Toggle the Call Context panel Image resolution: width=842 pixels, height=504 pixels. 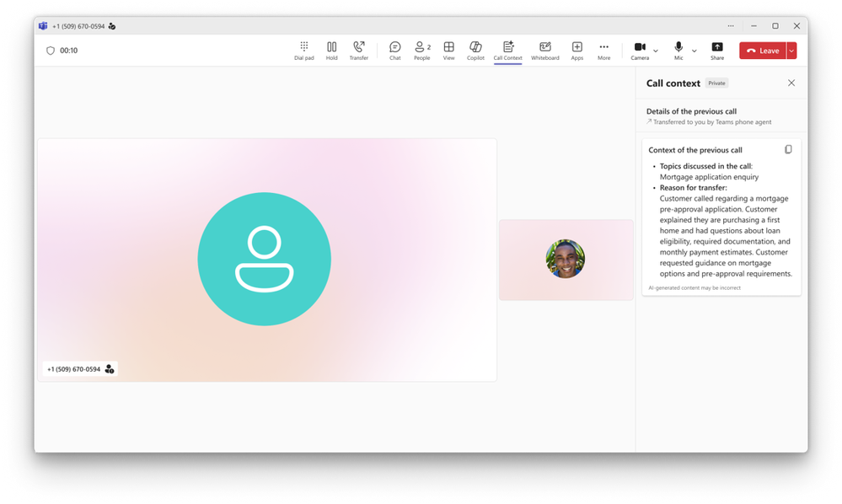pyautogui.click(x=507, y=51)
